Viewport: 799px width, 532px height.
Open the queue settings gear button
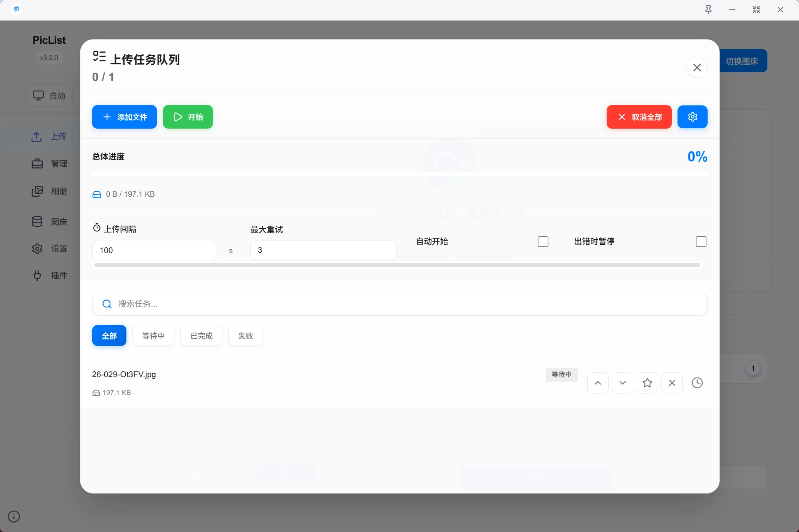point(692,117)
